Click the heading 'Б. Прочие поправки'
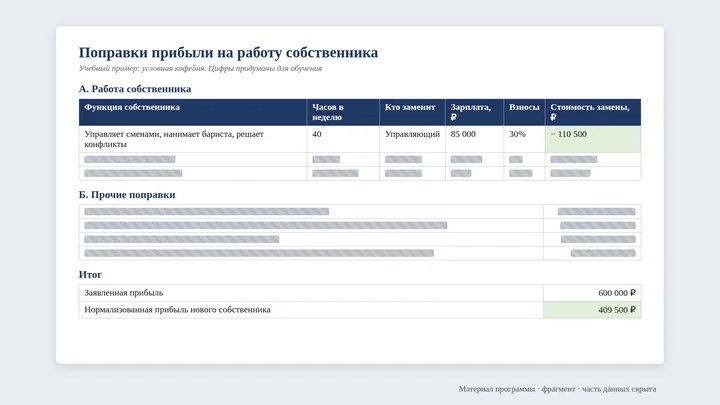The image size is (720, 405). coord(127,195)
